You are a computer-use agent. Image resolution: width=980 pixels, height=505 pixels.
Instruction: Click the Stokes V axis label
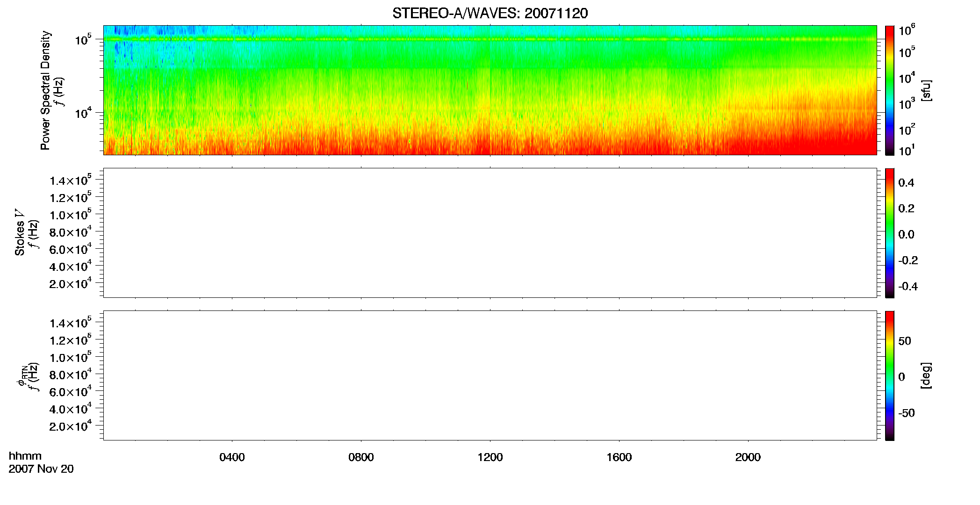point(20,232)
